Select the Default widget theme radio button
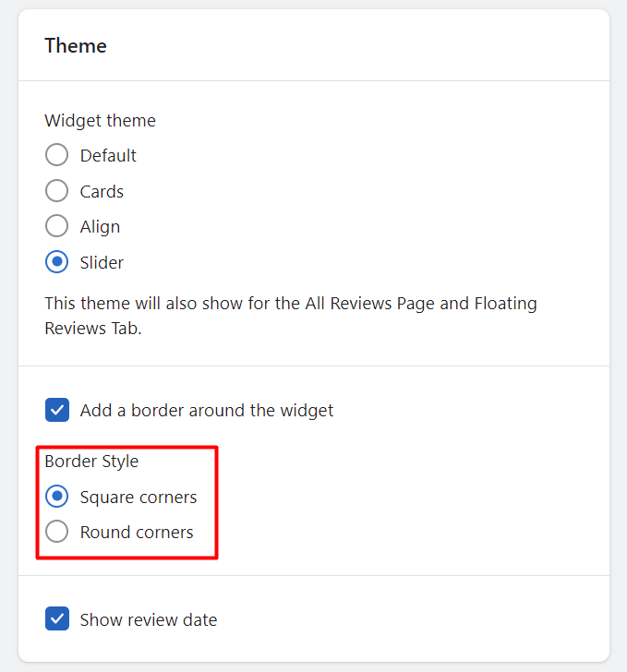Screen dimensions: 627x672 point(56,155)
